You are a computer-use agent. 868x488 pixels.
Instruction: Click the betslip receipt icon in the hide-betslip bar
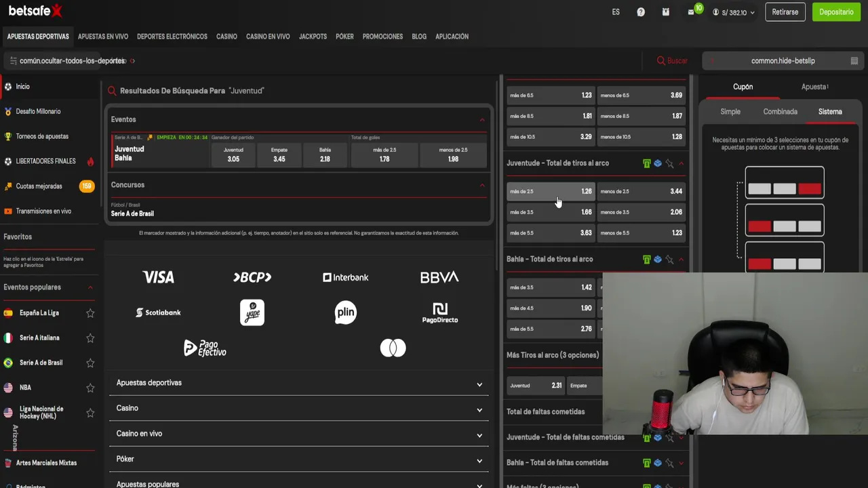[x=854, y=61]
